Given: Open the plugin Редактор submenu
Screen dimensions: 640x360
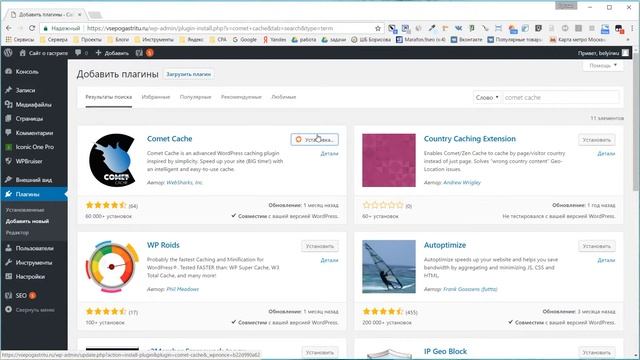Looking at the screenshot, I should 17,233.
